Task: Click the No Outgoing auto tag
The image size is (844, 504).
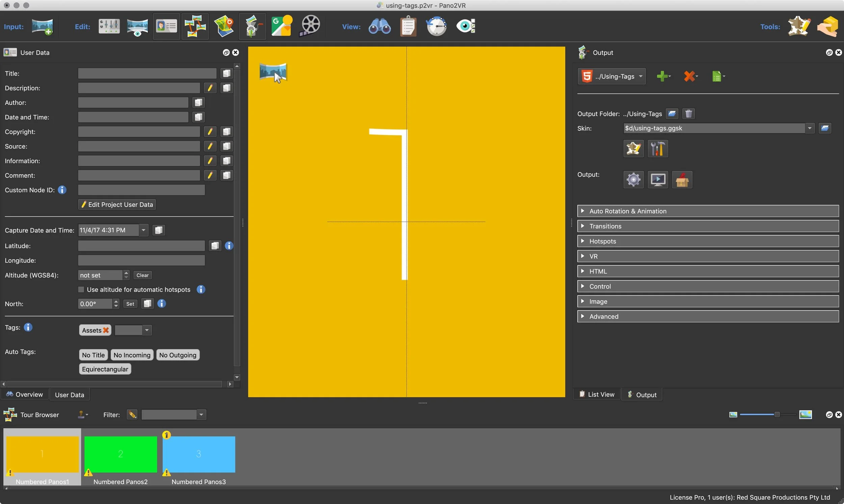Action: 178,355
